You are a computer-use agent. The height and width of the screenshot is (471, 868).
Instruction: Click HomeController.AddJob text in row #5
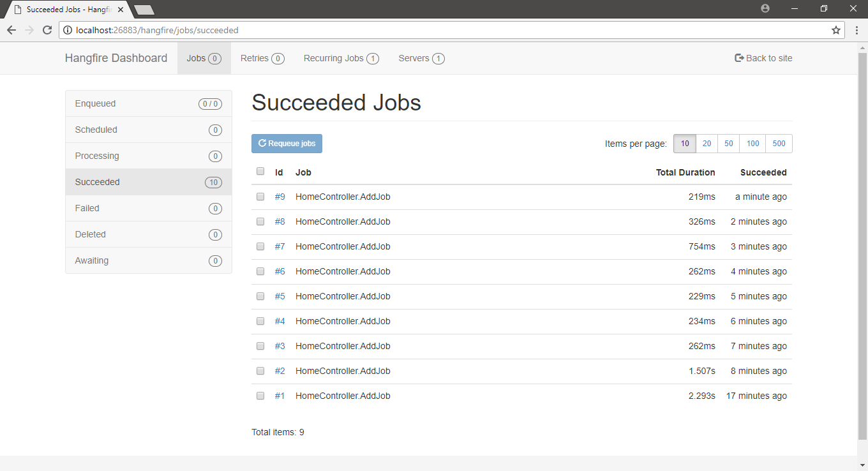click(x=343, y=296)
